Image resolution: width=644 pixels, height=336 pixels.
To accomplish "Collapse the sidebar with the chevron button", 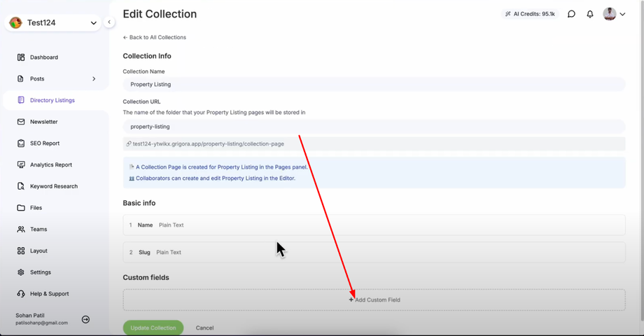I will 109,22.
